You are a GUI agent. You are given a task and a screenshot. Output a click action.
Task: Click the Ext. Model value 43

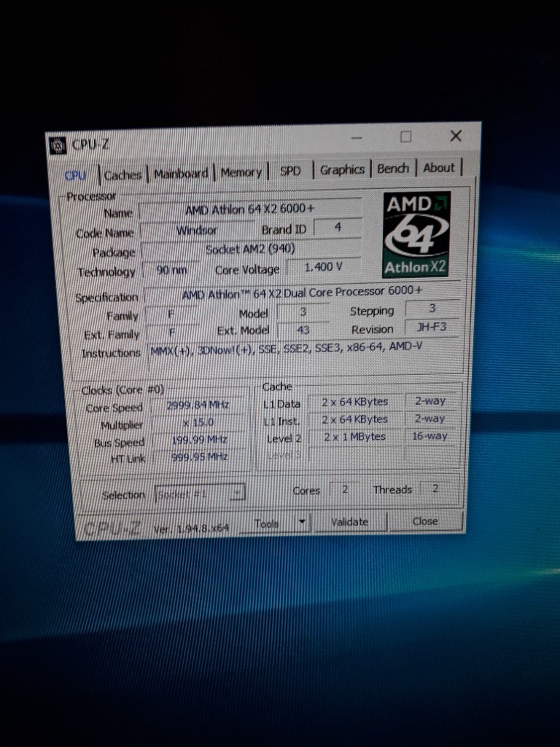303,330
